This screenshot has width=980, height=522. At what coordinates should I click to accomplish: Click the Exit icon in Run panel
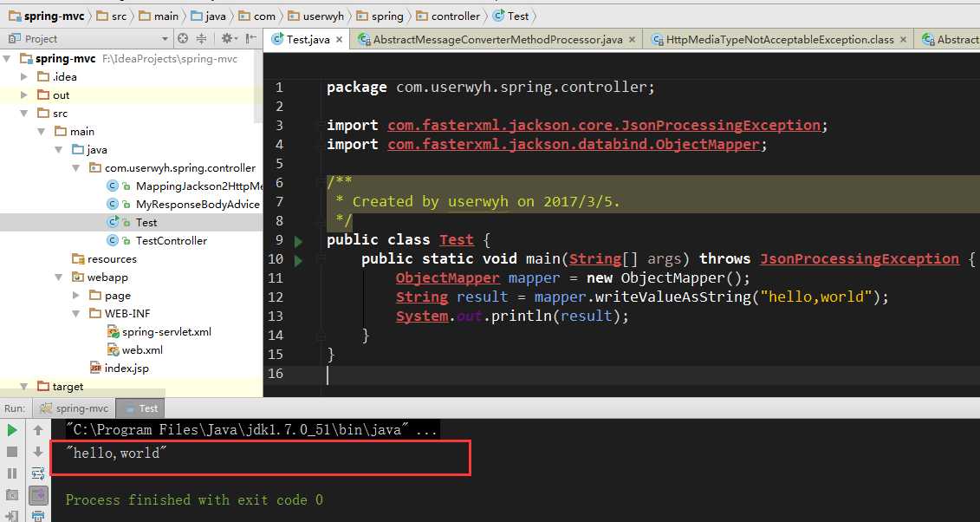point(12,517)
